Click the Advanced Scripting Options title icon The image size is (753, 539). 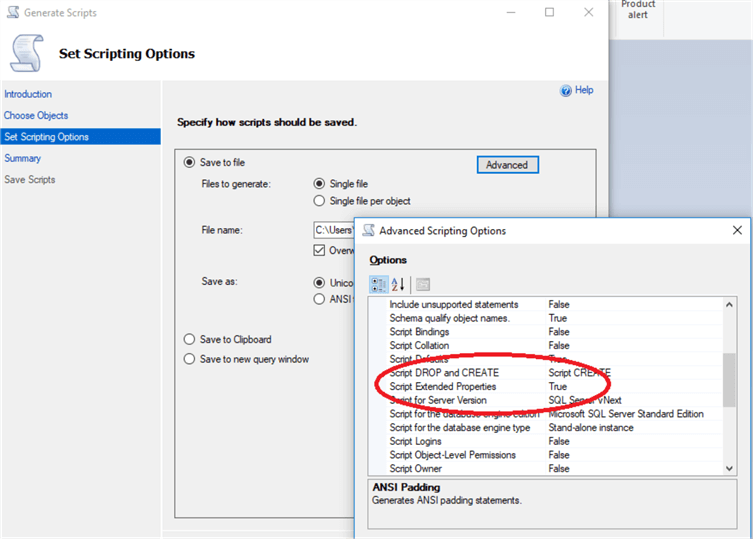(368, 231)
